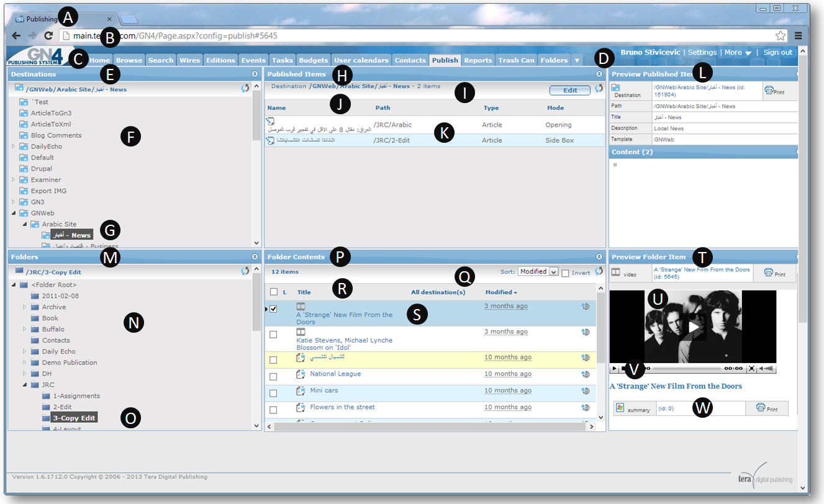Check the Katie Stevens row checkbox
This screenshot has width=824, height=504.
pyautogui.click(x=273, y=335)
